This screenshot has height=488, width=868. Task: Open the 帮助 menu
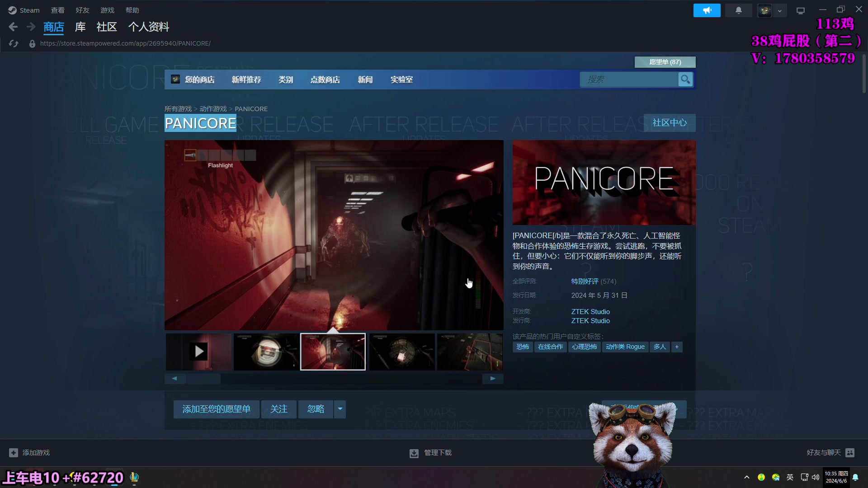132,10
